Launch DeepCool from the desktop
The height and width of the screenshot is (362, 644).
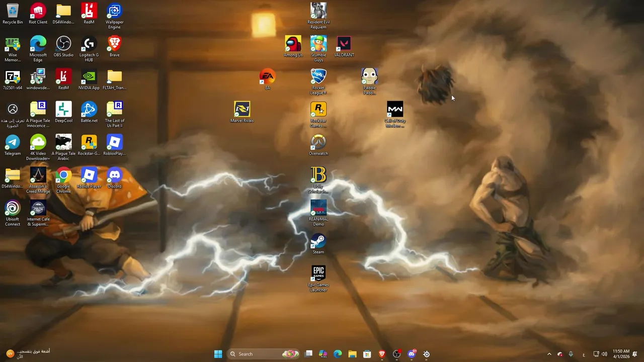[63, 112]
